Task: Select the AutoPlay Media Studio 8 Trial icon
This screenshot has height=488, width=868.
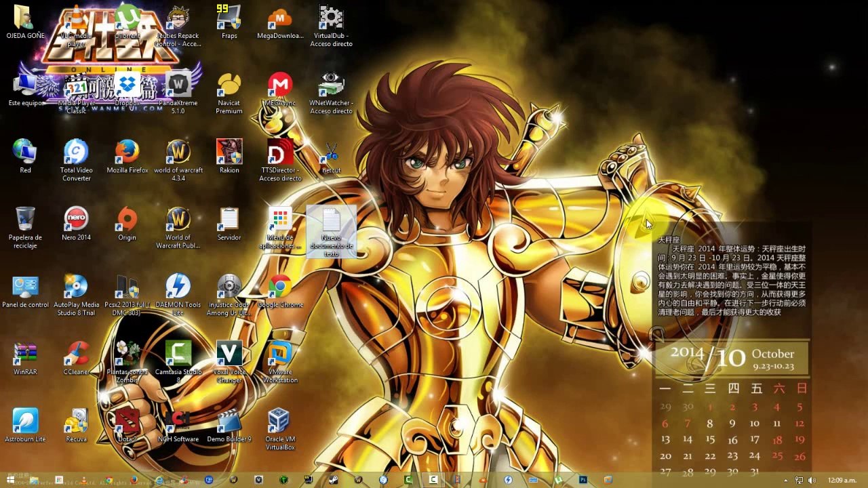Action: click(77, 296)
